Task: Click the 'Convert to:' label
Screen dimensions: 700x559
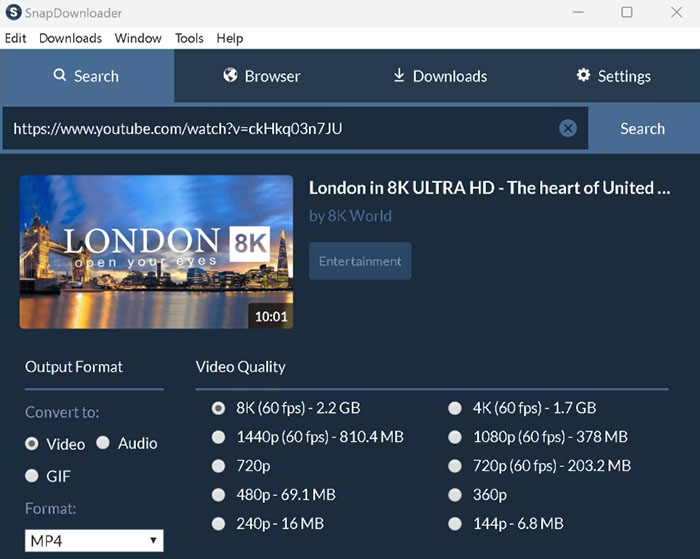Action: (x=62, y=412)
